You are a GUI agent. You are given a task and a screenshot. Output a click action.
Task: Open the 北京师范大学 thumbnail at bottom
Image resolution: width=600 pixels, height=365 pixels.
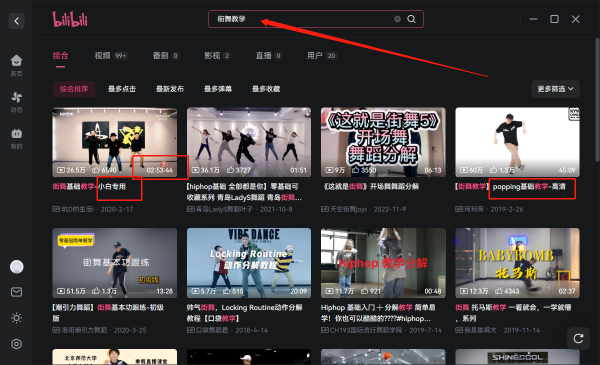[x=115, y=357]
